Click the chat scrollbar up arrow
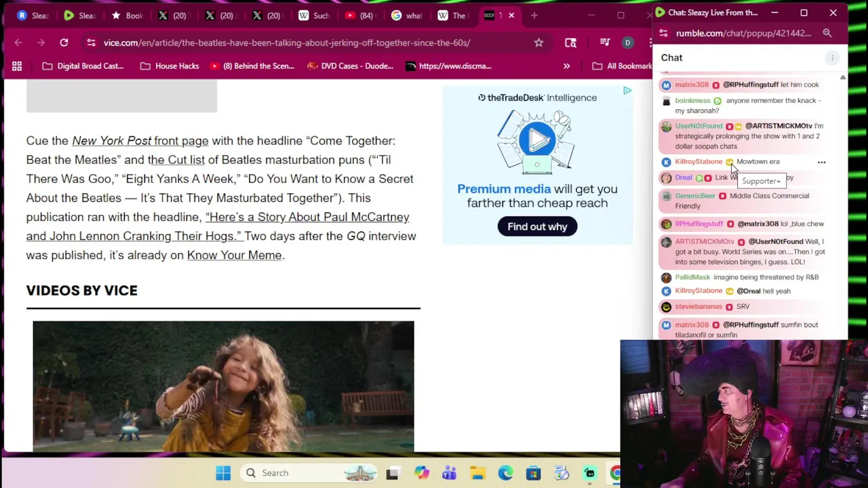Viewport: 868px width, 488px height. coord(843,78)
